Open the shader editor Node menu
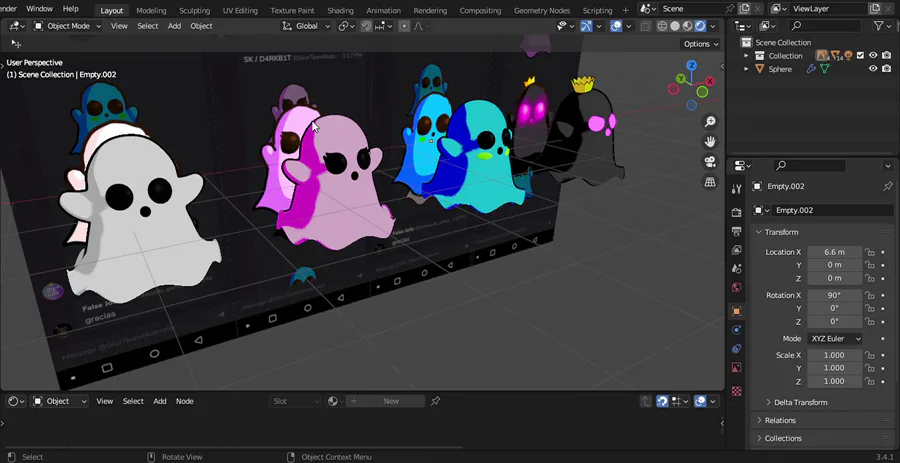This screenshot has width=900, height=463. click(x=184, y=401)
